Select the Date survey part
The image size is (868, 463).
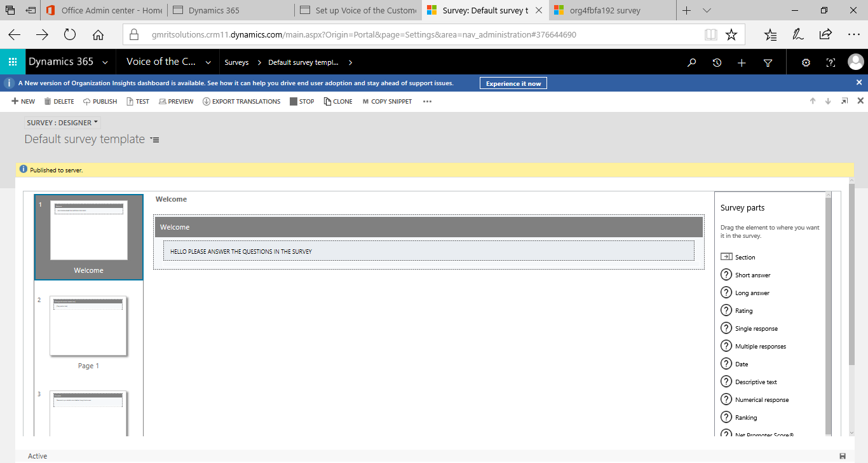[734, 364]
